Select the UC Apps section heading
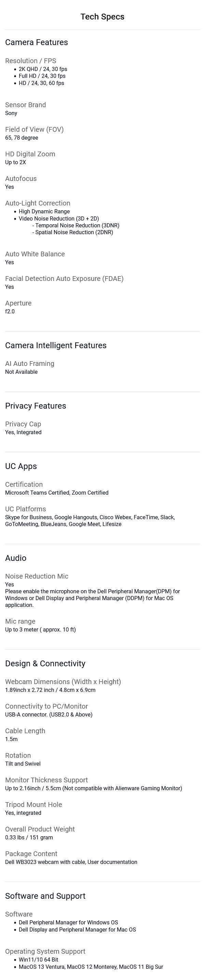 click(x=21, y=466)
